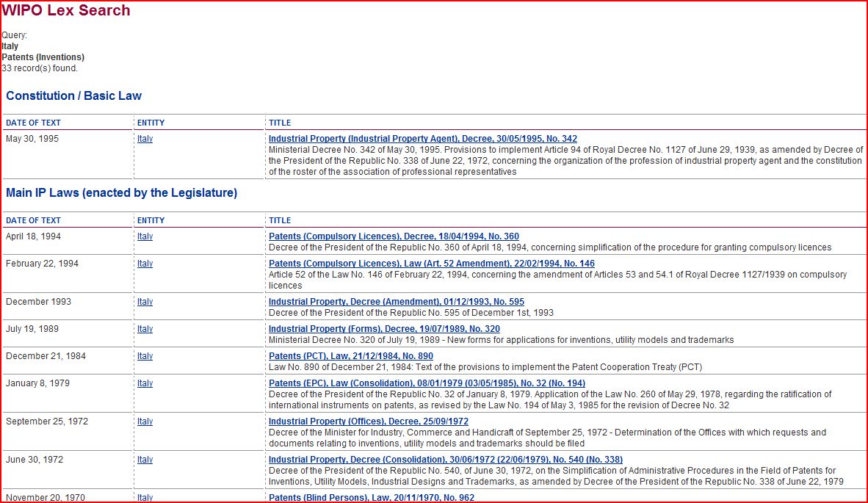The image size is (868, 503).
Task: Open Industrial Property Decree (Amendment) No. 595
Action: click(397, 302)
